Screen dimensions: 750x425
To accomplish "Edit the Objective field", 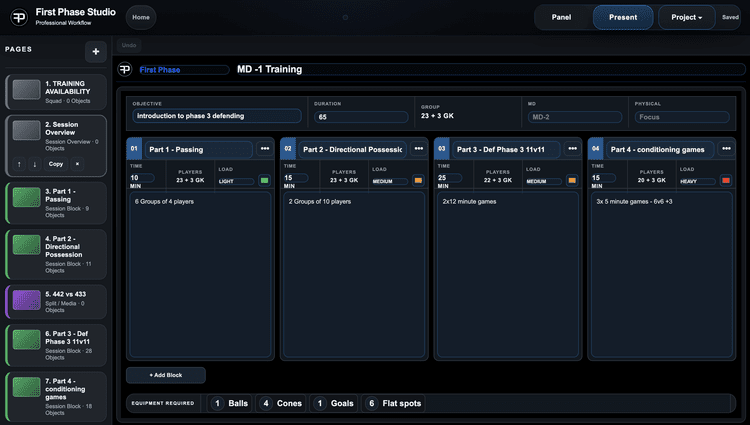I will 217,116.
